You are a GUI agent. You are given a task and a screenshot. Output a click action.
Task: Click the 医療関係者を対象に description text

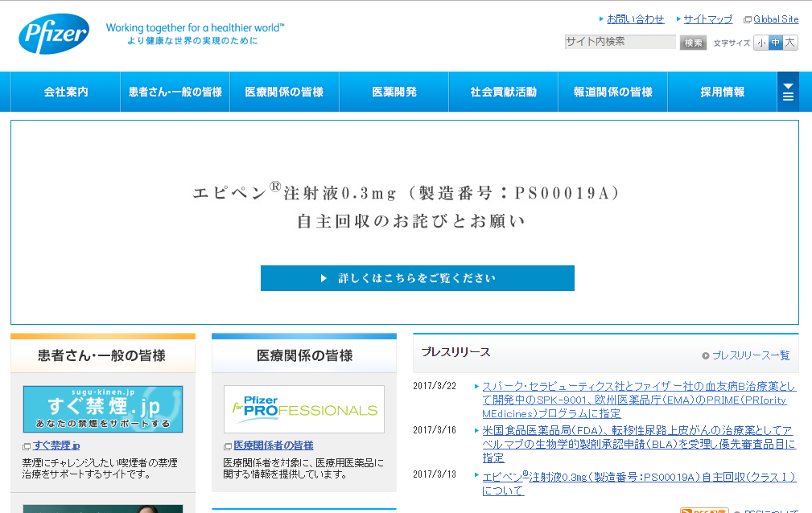pos(303,469)
